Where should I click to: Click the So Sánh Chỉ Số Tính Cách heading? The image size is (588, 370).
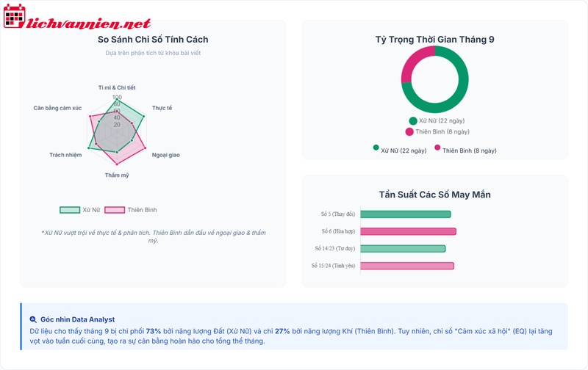pos(152,39)
